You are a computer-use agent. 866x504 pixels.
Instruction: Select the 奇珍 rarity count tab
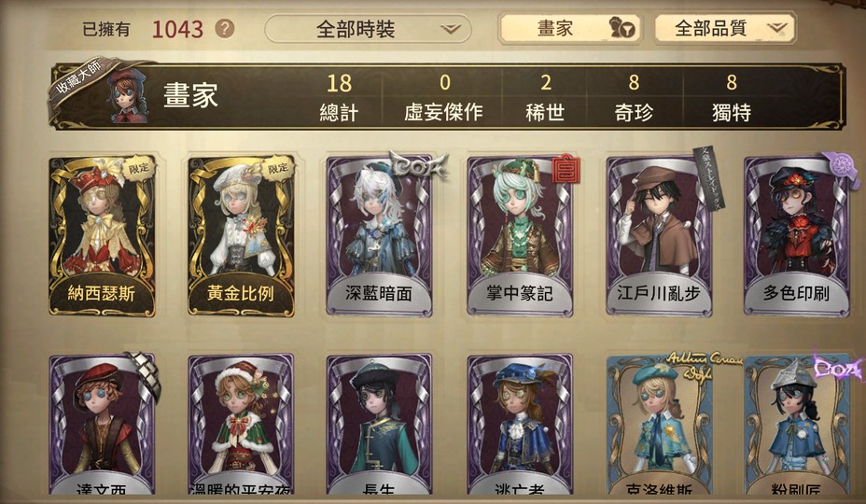pyautogui.click(x=634, y=97)
